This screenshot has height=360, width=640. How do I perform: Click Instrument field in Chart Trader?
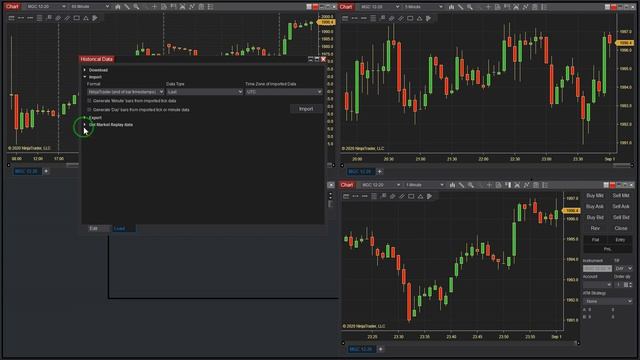tap(597, 268)
